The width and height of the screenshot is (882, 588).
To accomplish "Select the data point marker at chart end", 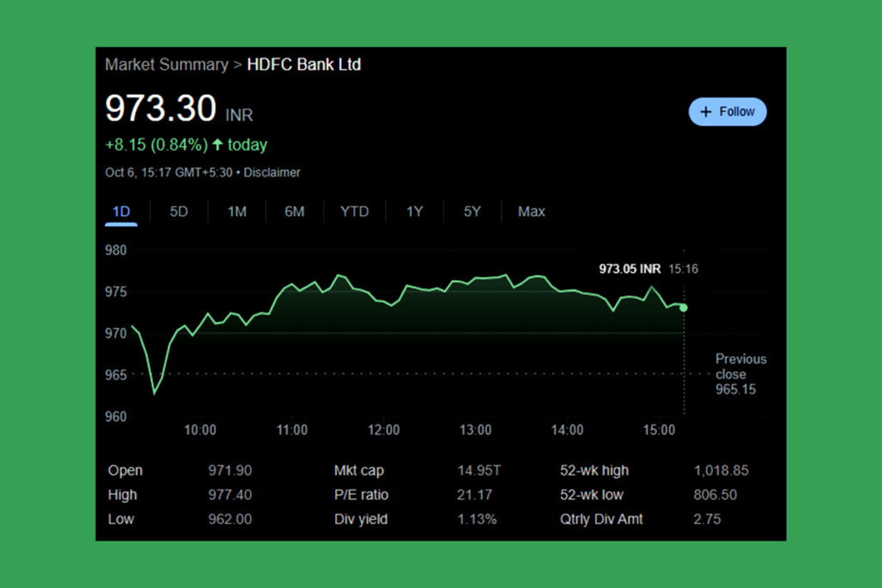I will pos(683,307).
